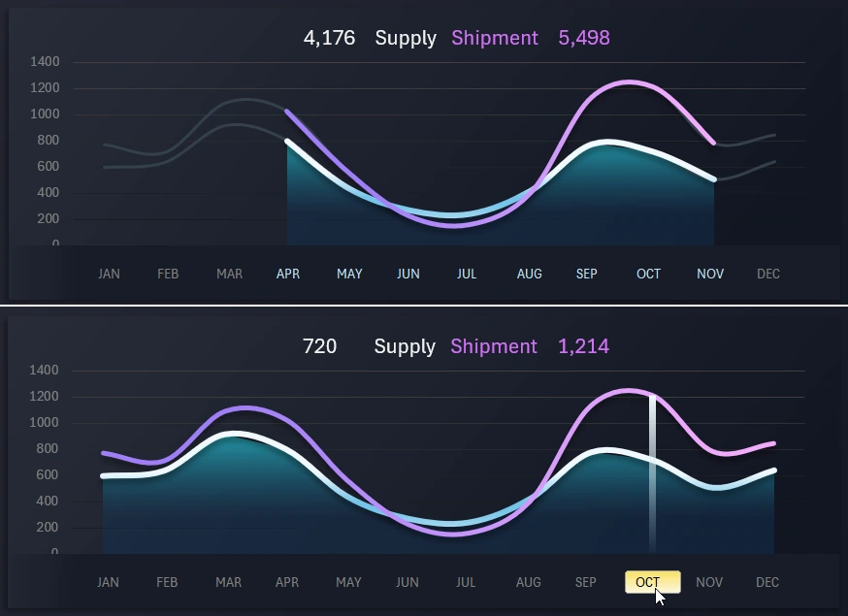This screenshot has height=616, width=848.
Task: Toggle the Shipment series in the top legend
Action: pyautogui.click(x=495, y=38)
